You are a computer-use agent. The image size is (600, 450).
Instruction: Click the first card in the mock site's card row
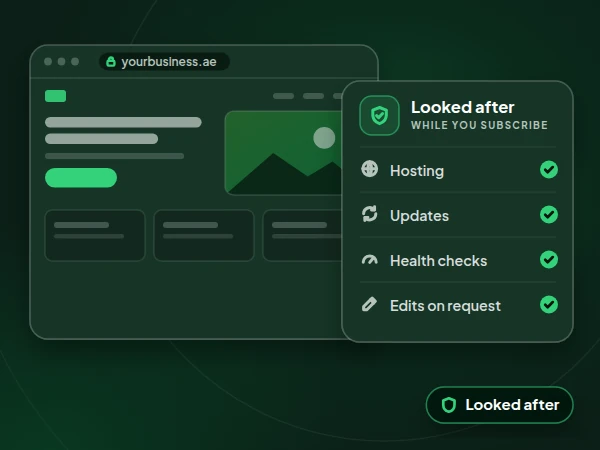pyautogui.click(x=95, y=235)
